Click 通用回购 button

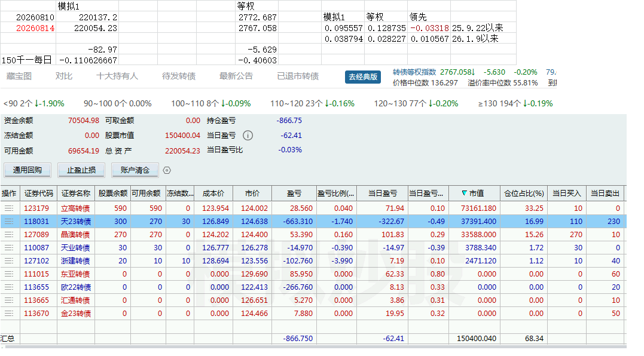point(28,170)
